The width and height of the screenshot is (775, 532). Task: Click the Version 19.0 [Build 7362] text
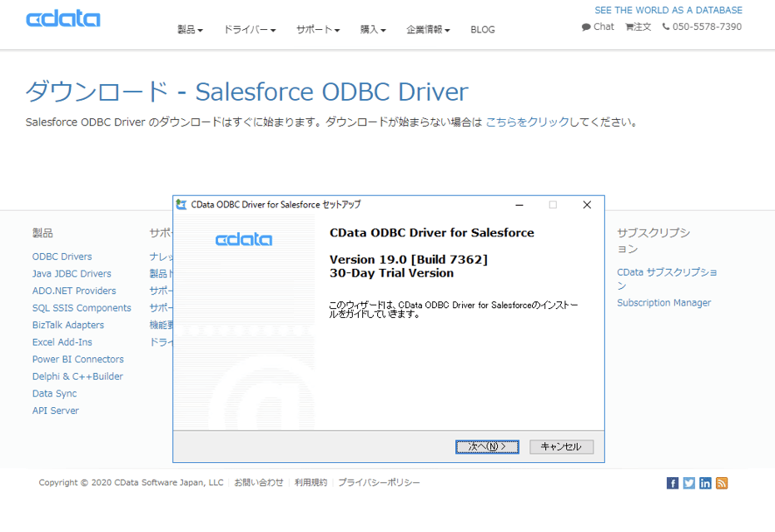(x=409, y=260)
